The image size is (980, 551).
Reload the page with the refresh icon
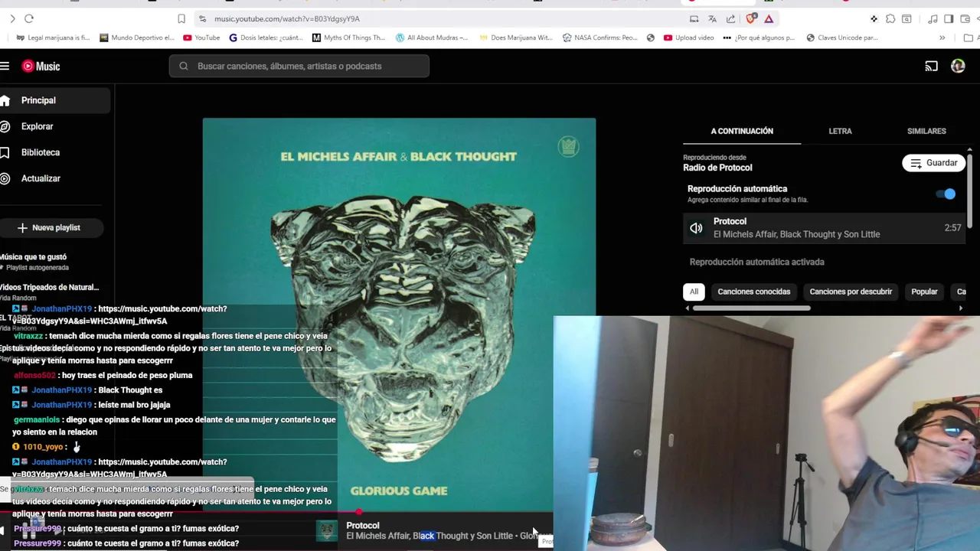(x=29, y=18)
